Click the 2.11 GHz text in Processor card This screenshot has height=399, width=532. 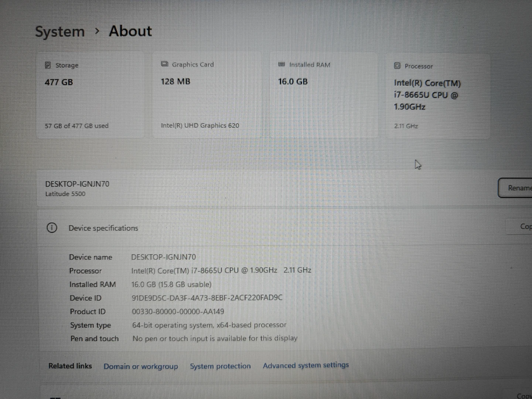406,126
